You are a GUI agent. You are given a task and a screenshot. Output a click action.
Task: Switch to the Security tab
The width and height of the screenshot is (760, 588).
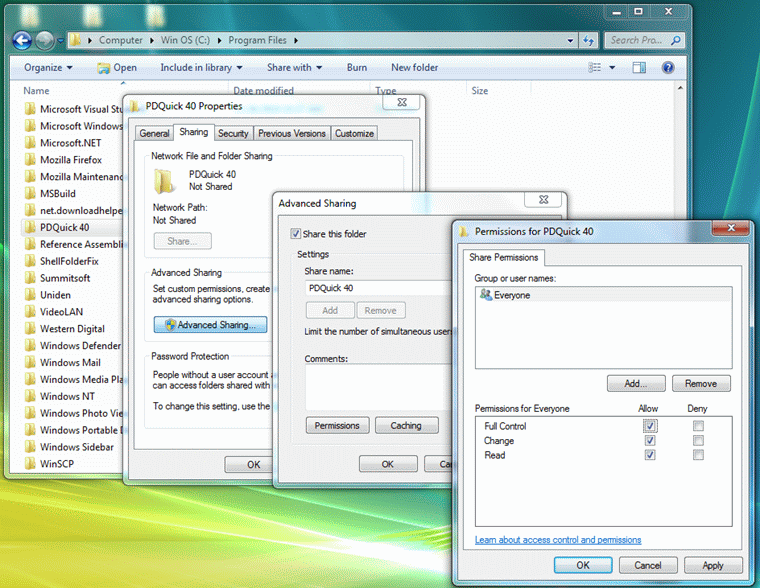pos(233,133)
